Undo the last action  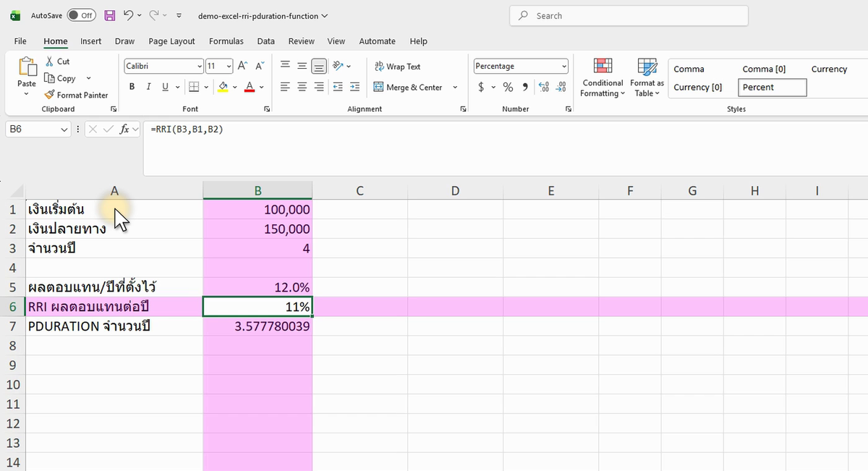(128, 15)
